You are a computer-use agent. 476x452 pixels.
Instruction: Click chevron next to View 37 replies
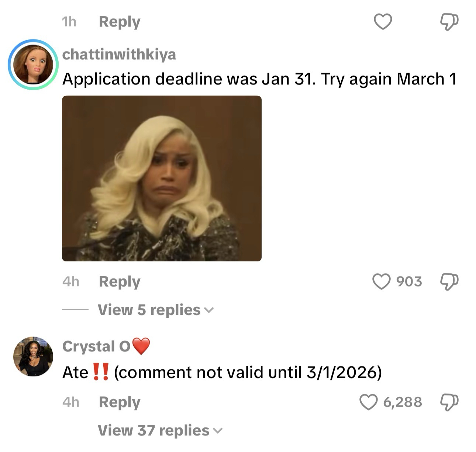(x=218, y=431)
